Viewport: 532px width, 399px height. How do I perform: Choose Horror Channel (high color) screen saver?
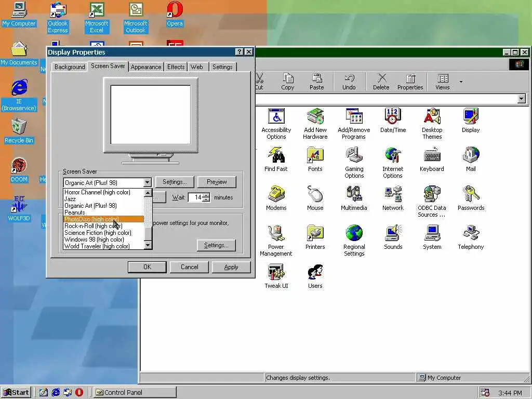pyautogui.click(x=103, y=192)
